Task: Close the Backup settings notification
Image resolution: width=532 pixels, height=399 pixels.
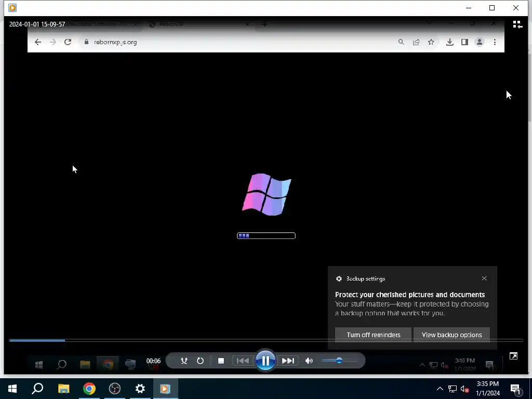Action: [484, 278]
